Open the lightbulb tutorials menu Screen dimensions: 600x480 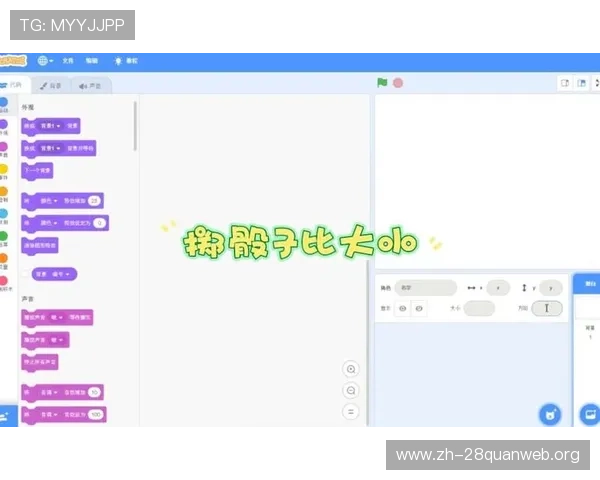pyautogui.click(x=126, y=61)
